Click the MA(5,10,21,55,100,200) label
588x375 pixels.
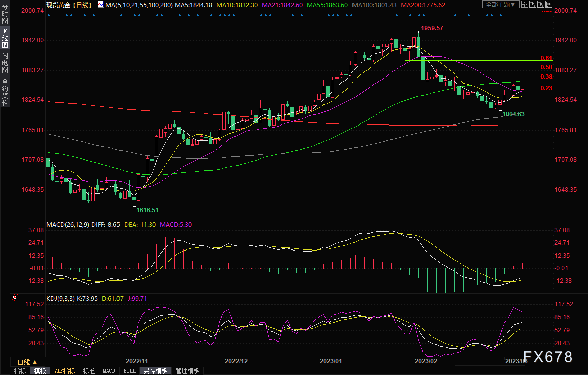[x=139, y=5]
